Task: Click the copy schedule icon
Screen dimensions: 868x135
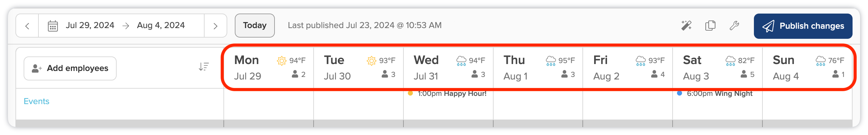Action: click(x=710, y=26)
